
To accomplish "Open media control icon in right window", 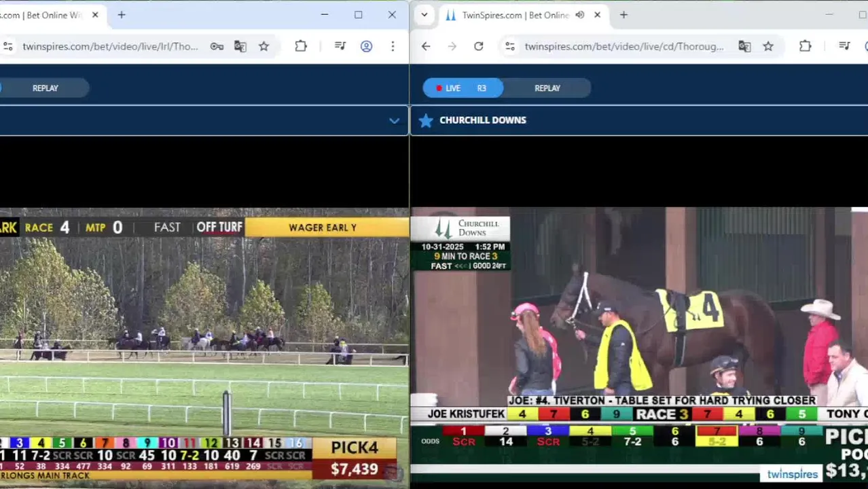I will [x=844, y=46].
